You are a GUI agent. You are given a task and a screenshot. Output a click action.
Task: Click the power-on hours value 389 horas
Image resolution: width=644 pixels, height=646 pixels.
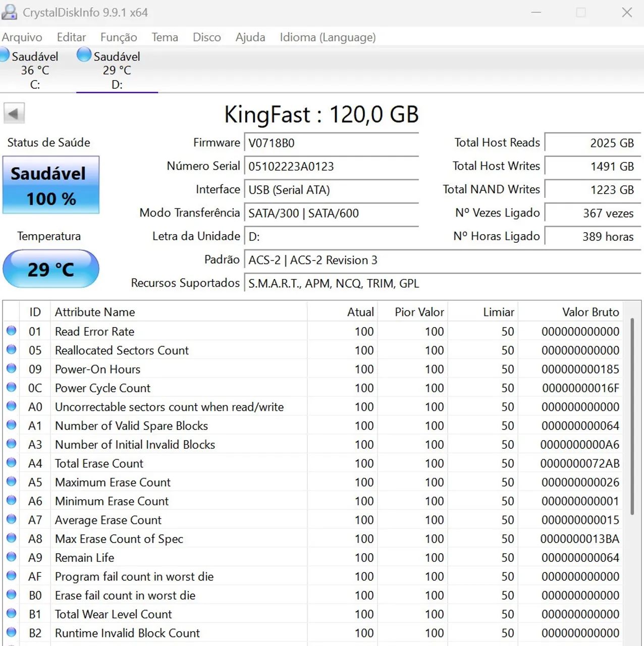(x=593, y=236)
